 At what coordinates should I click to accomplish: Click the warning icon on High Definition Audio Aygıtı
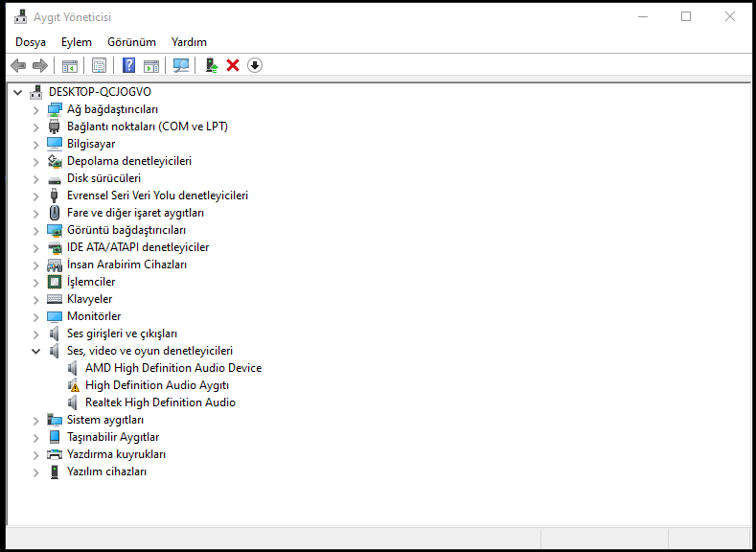pyautogui.click(x=74, y=387)
